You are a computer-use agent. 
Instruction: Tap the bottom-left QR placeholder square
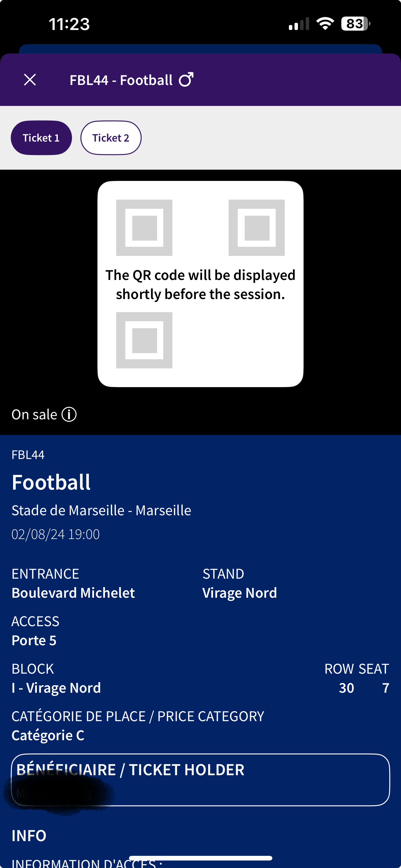coord(144,340)
